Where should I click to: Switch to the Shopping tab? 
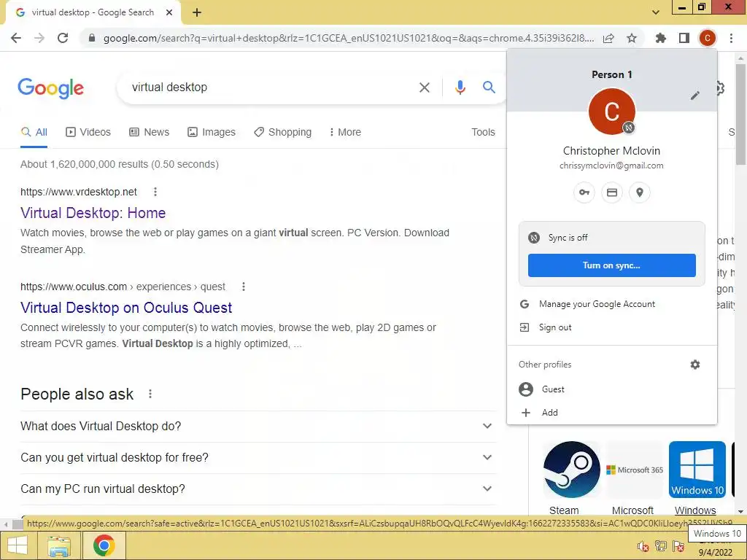(282, 133)
